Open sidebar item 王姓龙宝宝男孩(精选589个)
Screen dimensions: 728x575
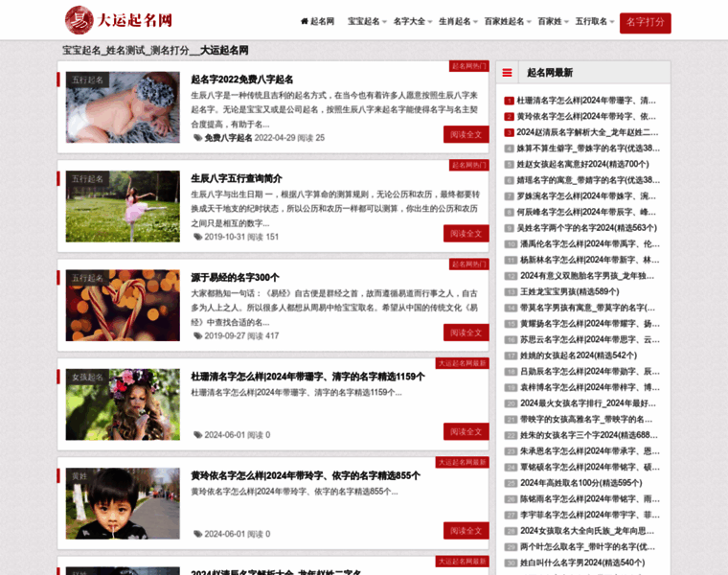pos(569,291)
